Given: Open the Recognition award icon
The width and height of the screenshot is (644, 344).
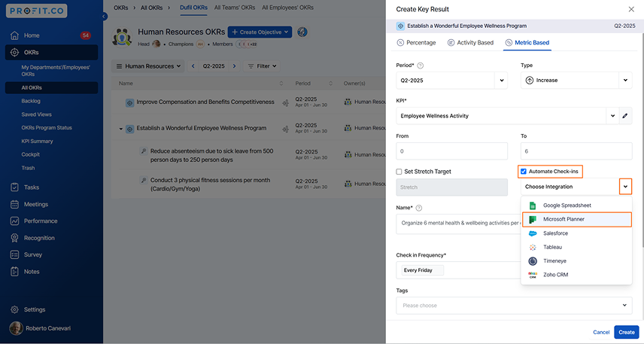Looking at the screenshot, I should (x=14, y=238).
